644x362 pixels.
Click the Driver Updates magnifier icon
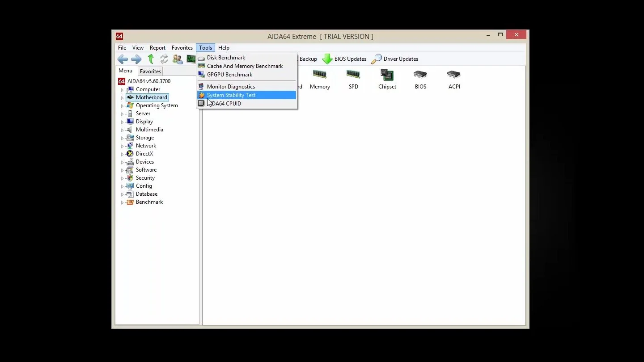coord(377,59)
